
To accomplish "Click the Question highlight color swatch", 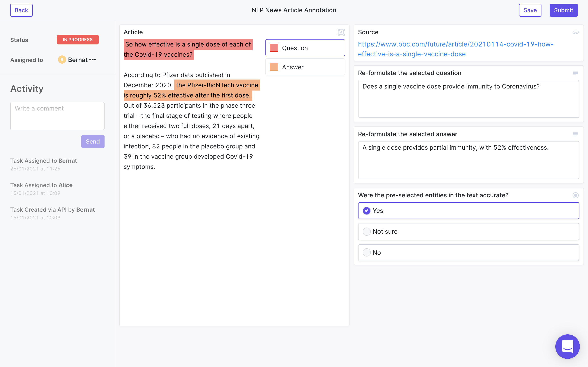I will pos(274,47).
